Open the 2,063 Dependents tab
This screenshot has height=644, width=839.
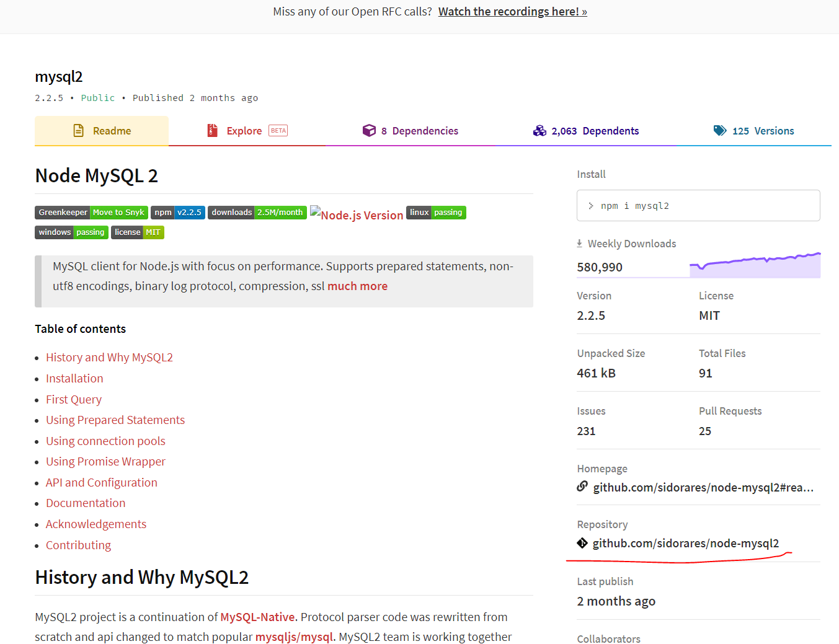coord(586,131)
